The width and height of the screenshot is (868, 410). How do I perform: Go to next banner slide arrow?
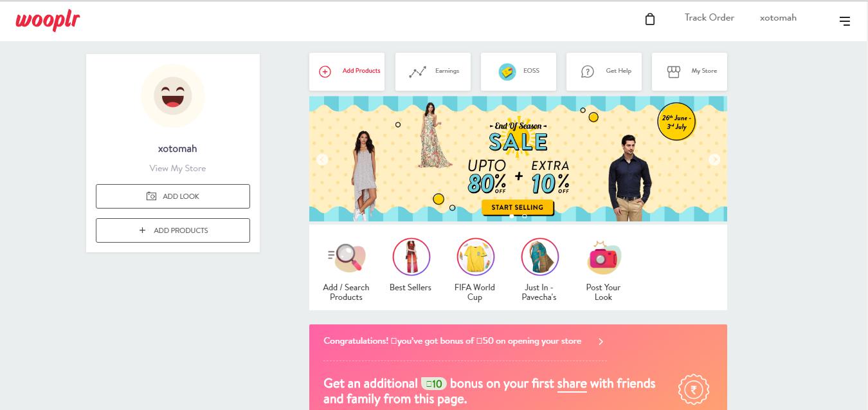pos(714,160)
